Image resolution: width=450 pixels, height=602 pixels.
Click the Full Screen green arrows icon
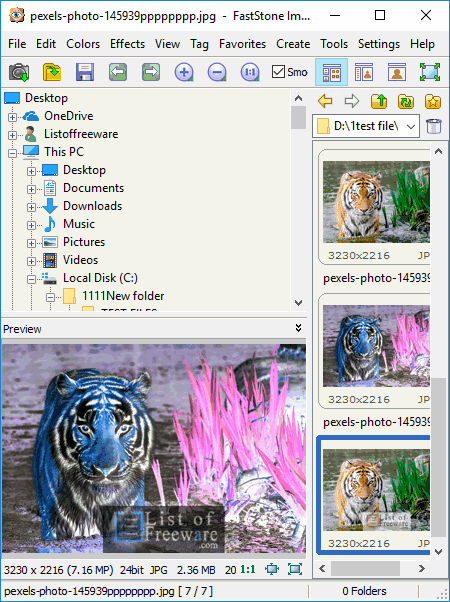tap(430, 72)
